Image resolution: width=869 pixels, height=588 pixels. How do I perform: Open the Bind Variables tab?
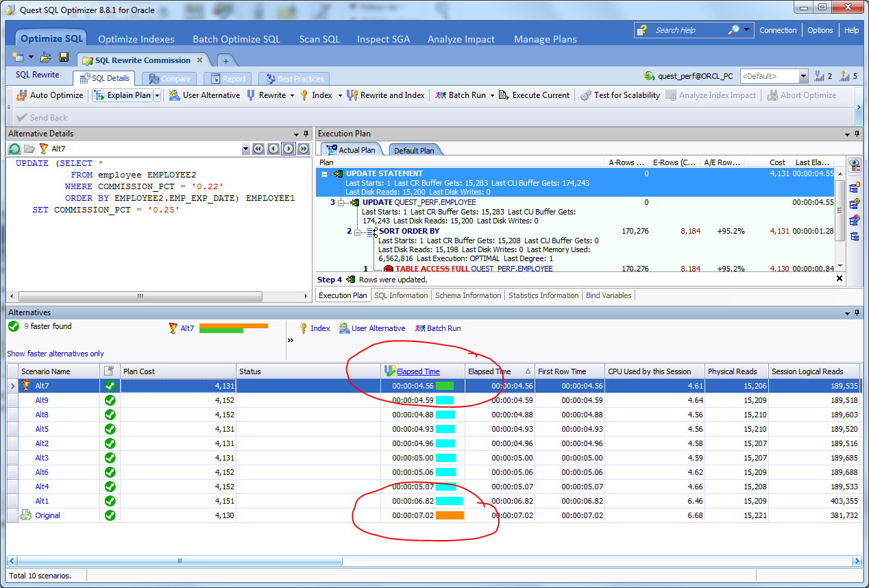(609, 295)
